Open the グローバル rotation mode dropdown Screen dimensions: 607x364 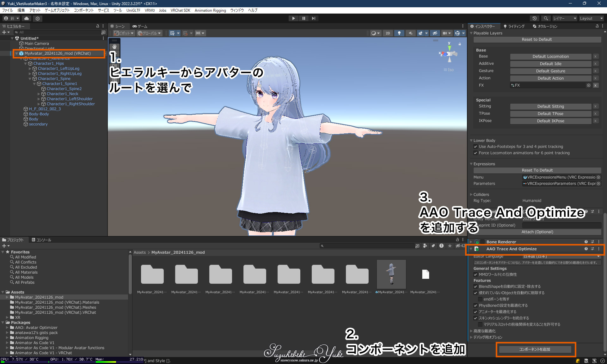[x=150, y=33]
